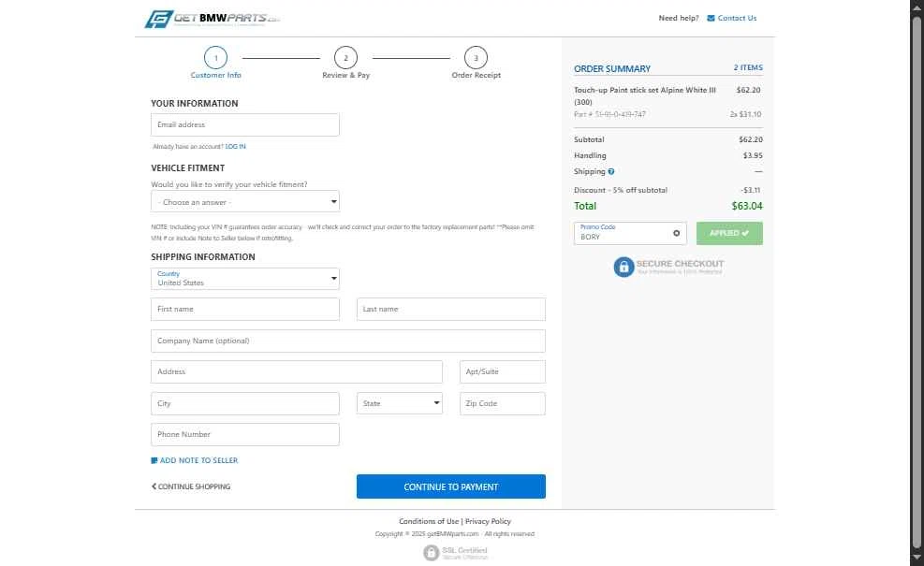Open the State dropdown
The width and height of the screenshot is (924, 566).
(400, 403)
